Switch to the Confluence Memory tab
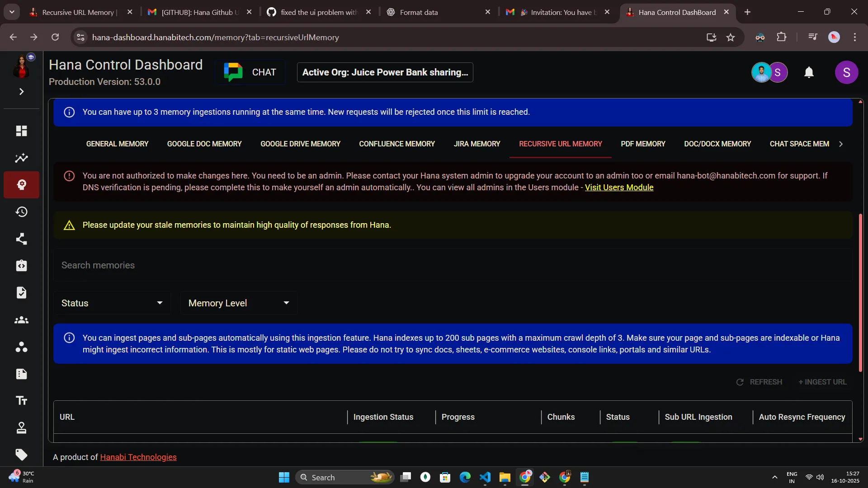 point(396,144)
